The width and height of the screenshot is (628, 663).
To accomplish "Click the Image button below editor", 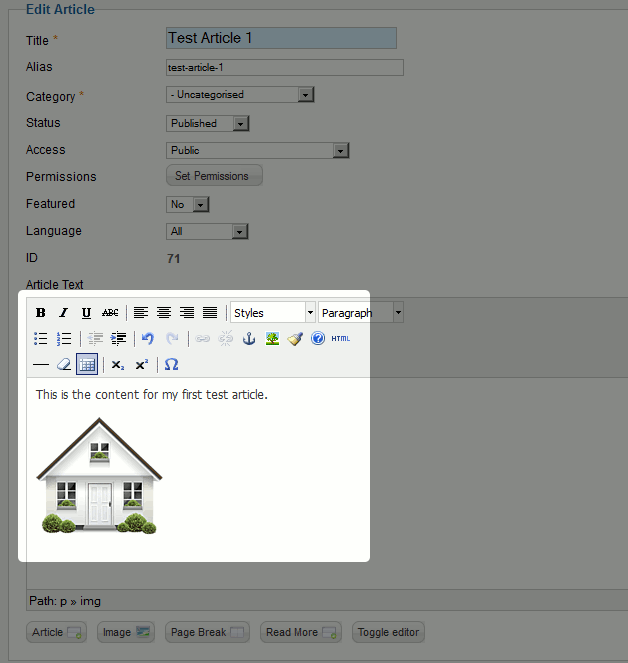I will click(x=126, y=632).
